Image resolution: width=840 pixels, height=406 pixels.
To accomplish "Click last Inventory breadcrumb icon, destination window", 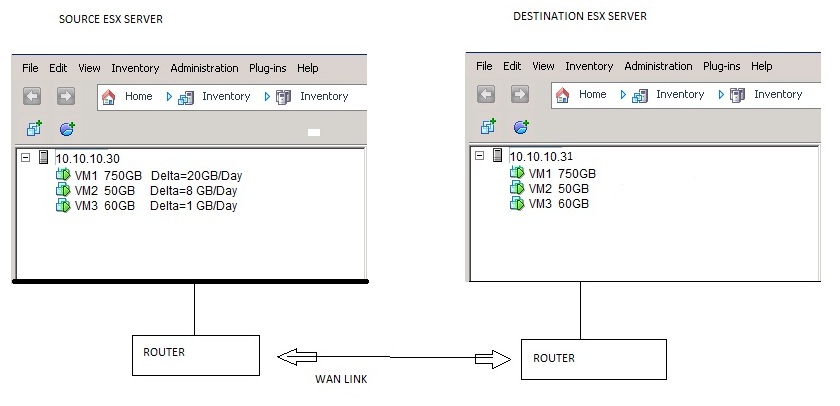I will click(x=737, y=95).
